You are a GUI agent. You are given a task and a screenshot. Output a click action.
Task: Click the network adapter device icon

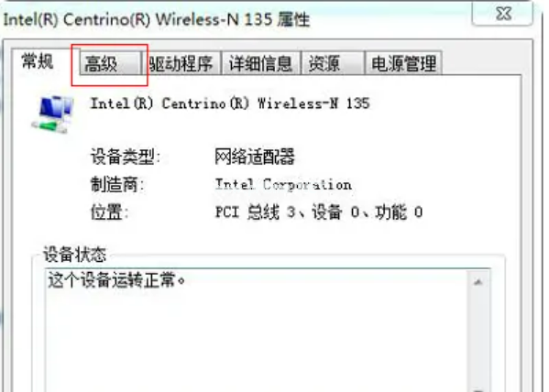pos(52,114)
